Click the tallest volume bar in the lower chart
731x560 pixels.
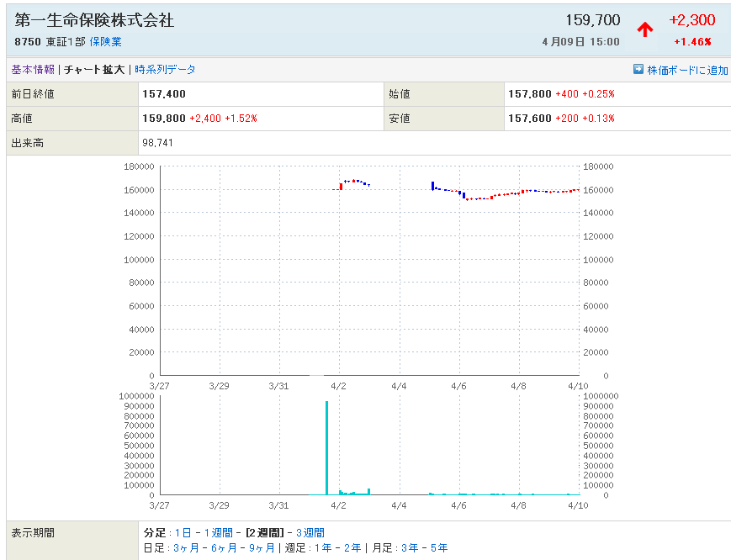(326, 447)
